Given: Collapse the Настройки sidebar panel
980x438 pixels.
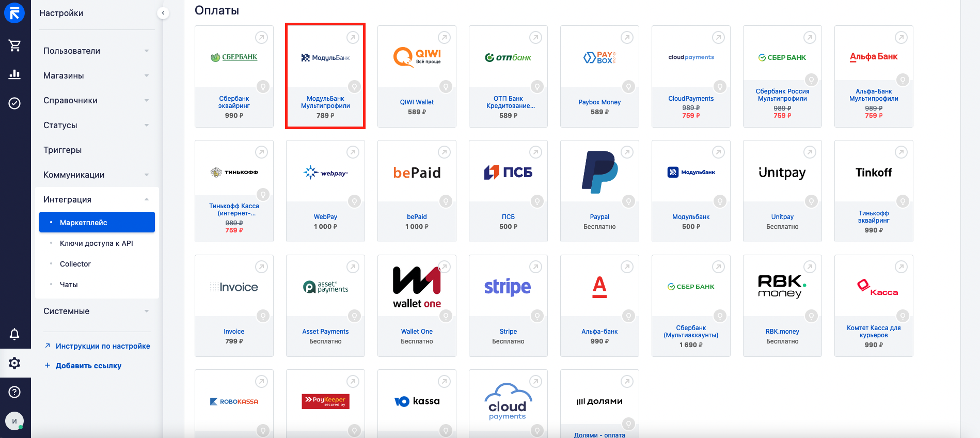Looking at the screenshot, I should tap(163, 13).
